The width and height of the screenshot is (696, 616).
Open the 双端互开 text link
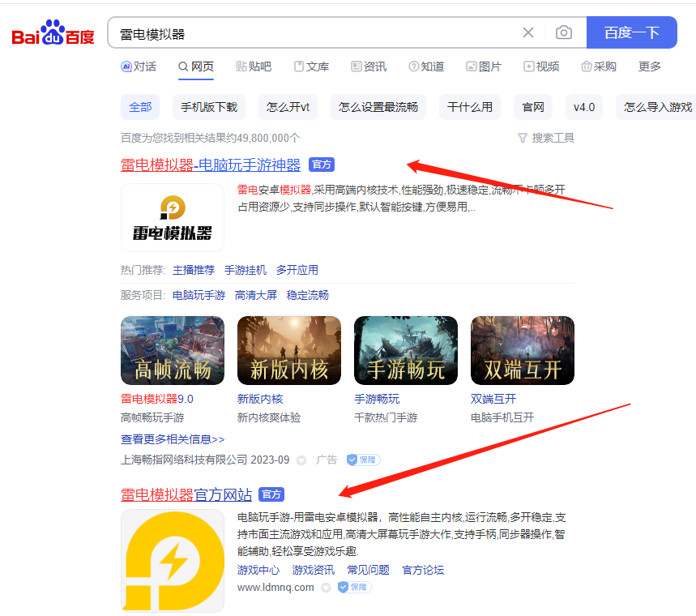click(x=493, y=399)
